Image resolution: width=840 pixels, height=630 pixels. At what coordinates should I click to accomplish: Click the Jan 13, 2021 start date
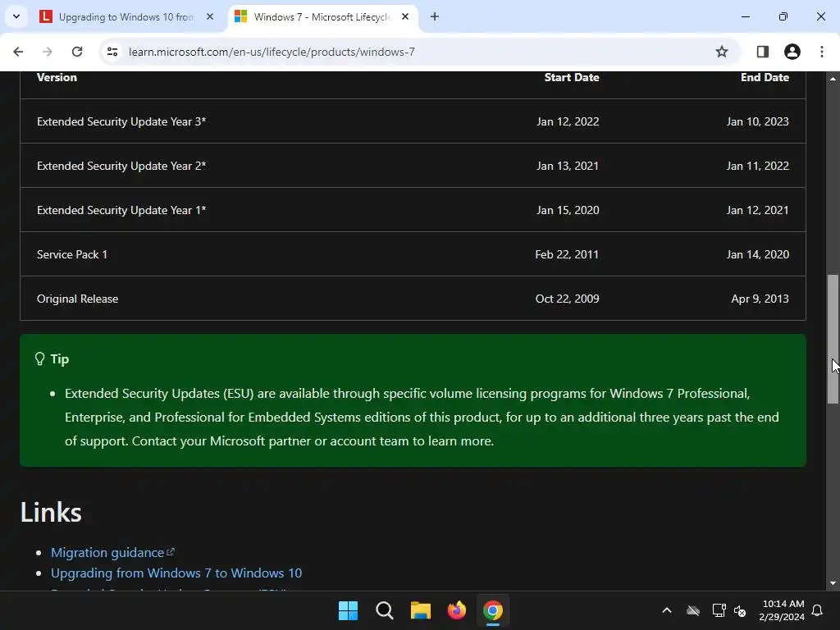tap(568, 166)
